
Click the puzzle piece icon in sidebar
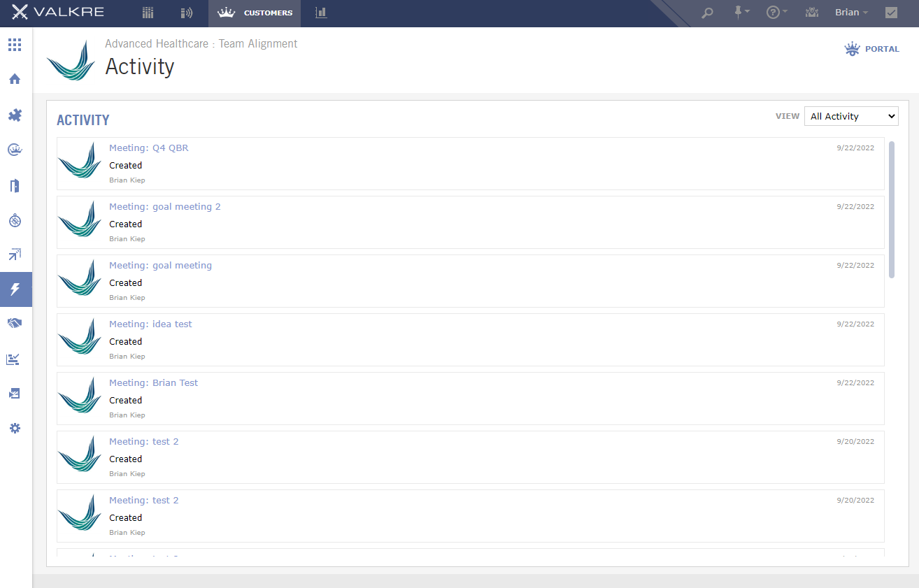15,115
